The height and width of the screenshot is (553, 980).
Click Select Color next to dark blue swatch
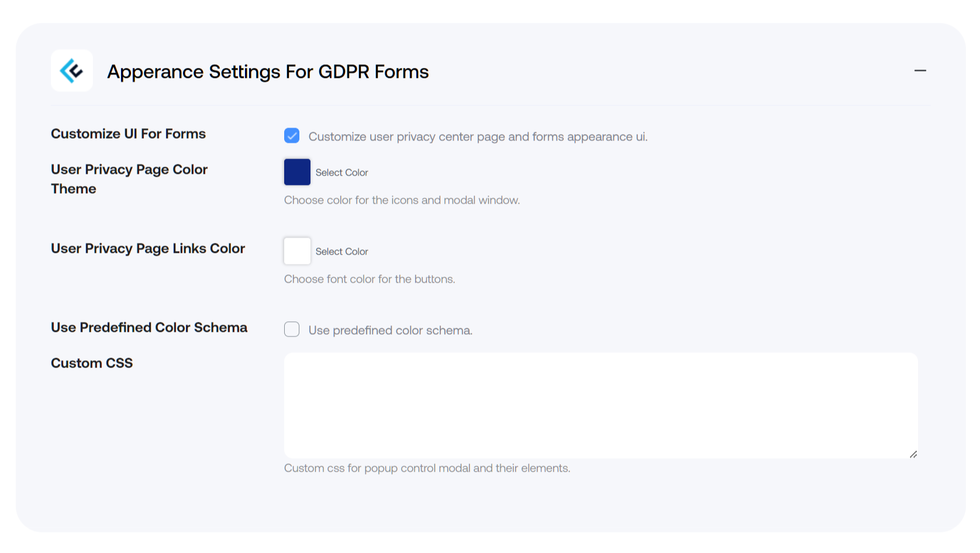coord(341,173)
